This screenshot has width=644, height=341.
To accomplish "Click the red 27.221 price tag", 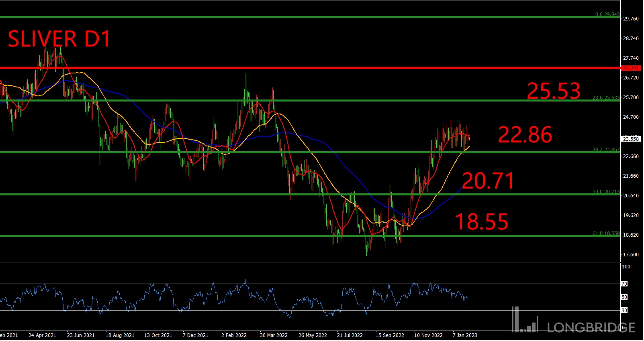I will pyautogui.click(x=631, y=69).
